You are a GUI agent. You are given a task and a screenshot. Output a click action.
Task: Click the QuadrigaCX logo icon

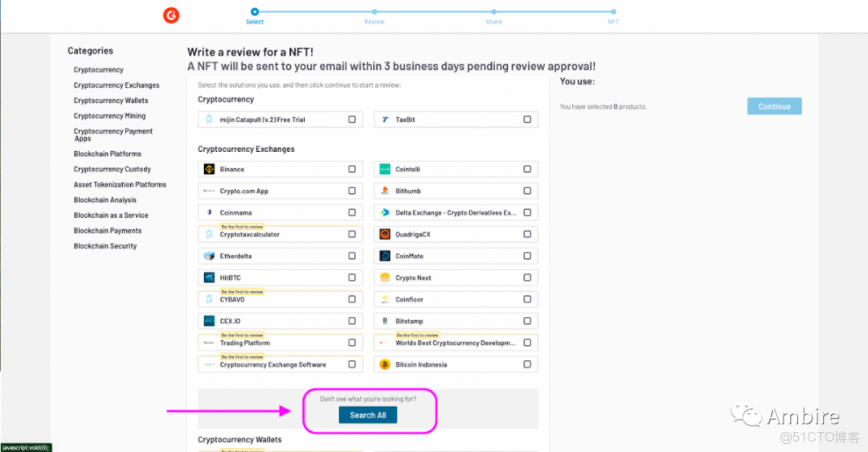tap(385, 235)
